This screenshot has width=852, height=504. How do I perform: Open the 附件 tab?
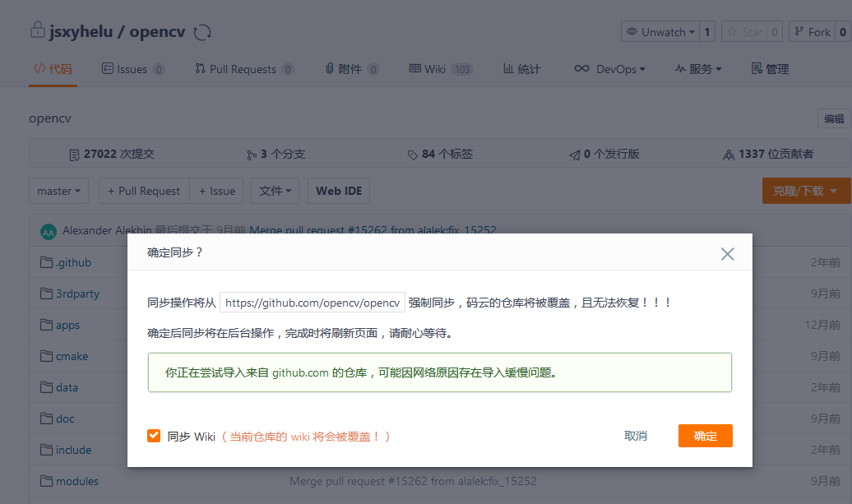pyautogui.click(x=352, y=69)
